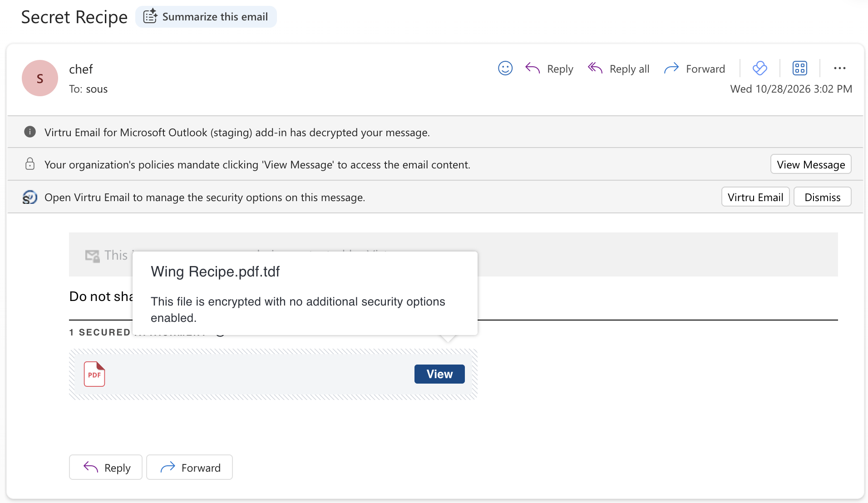Click the View Message button
This screenshot has width=868, height=503.
tap(811, 164)
